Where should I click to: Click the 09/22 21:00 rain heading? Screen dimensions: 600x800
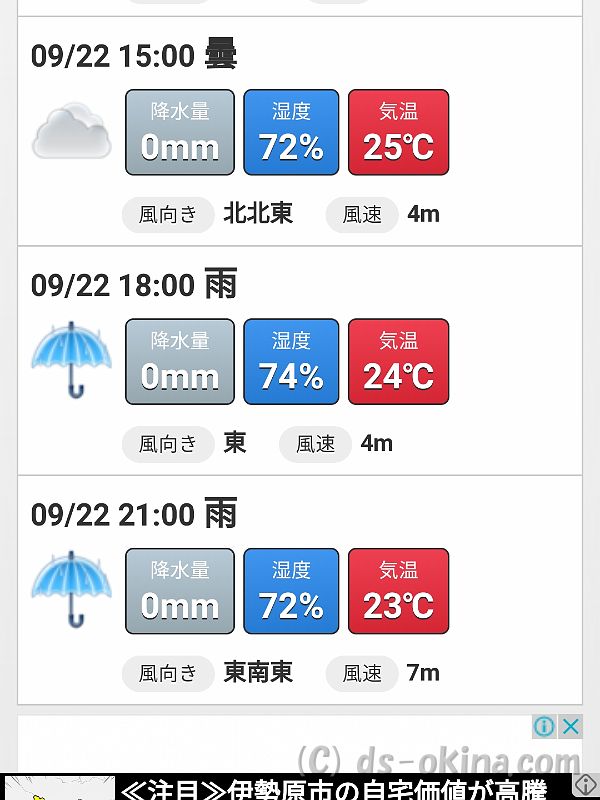(134, 514)
